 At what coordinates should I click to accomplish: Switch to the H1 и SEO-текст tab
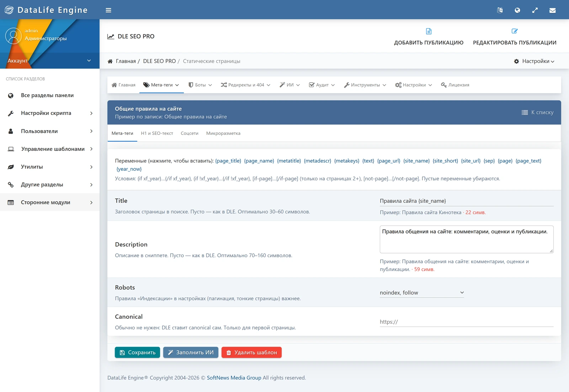(157, 133)
